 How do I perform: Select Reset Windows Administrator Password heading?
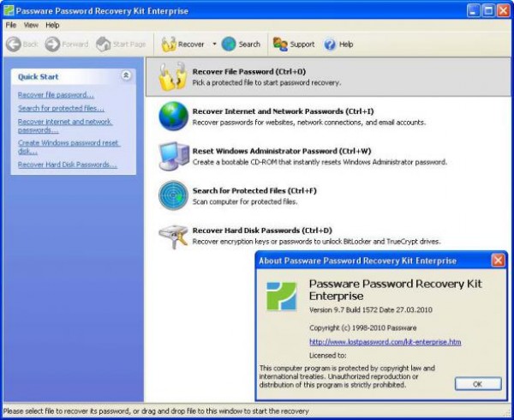282,151
